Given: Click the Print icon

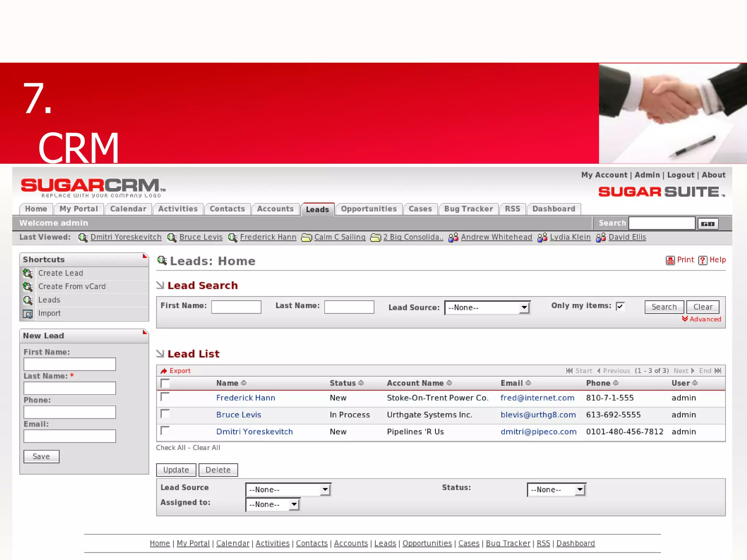Looking at the screenshot, I should coord(670,260).
